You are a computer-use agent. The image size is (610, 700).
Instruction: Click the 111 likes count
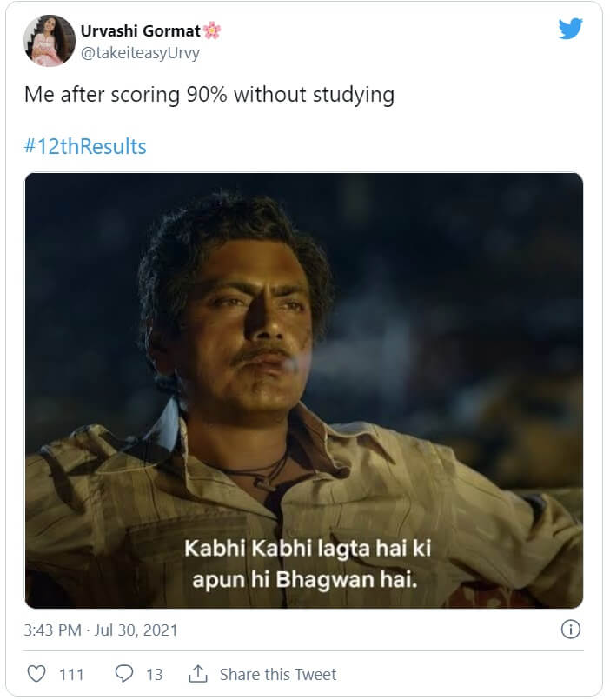tap(71, 674)
